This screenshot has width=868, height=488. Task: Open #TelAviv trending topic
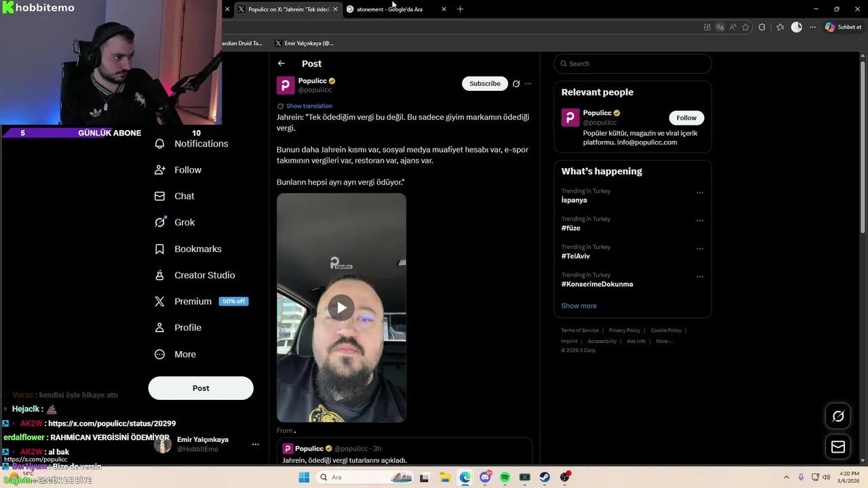pyautogui.click(x=576, y=256)
